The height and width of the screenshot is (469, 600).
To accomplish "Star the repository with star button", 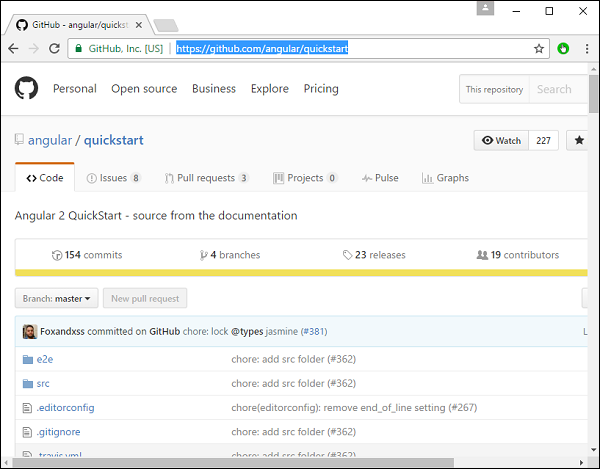I will [579, 140].
